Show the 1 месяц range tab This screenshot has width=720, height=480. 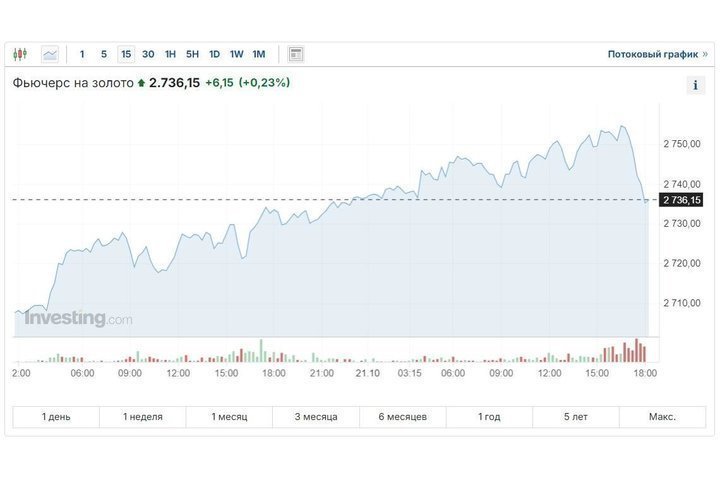click(229, 417)
